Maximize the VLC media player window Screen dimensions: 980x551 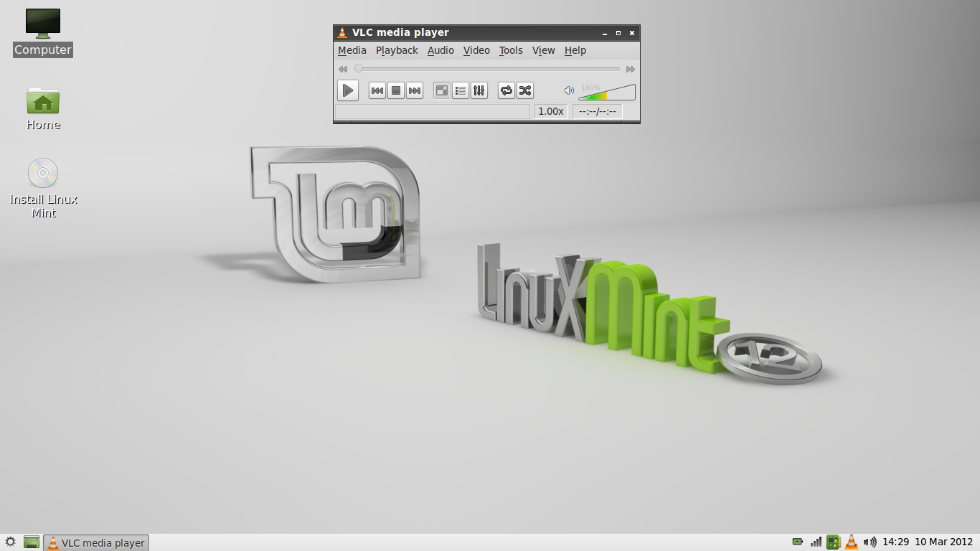[x=618, y=33]
